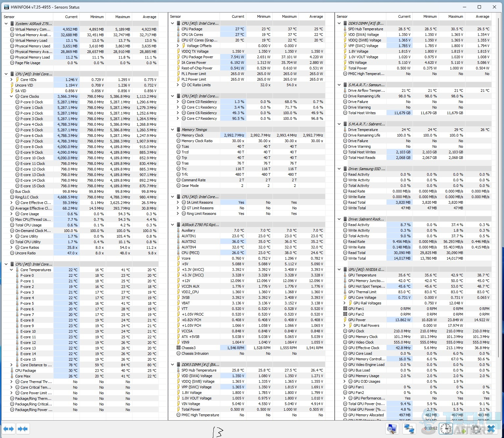Click the 7.541 W CPU Package Power value
The height and width of the screenshot is (438, 504).
pos(237,57)
